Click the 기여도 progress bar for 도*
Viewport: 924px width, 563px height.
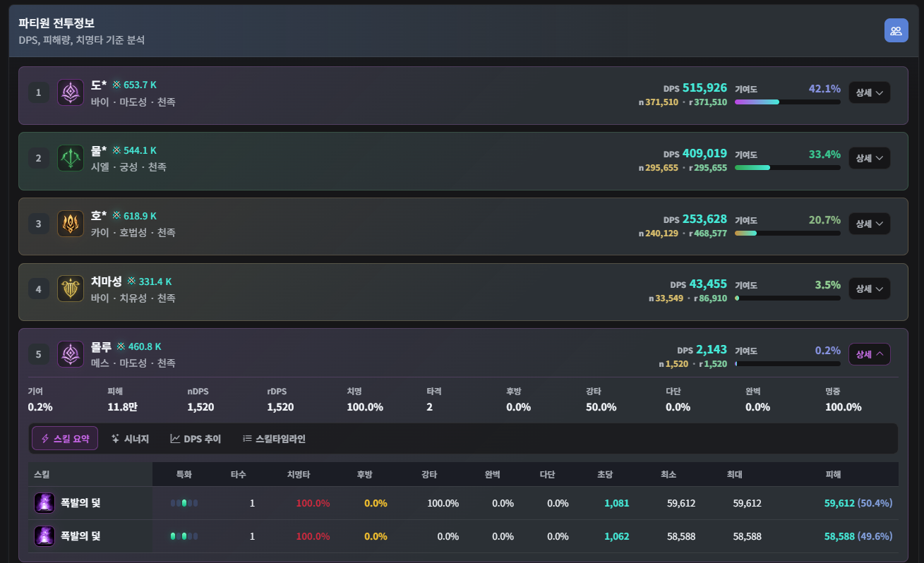pos(787,102)
